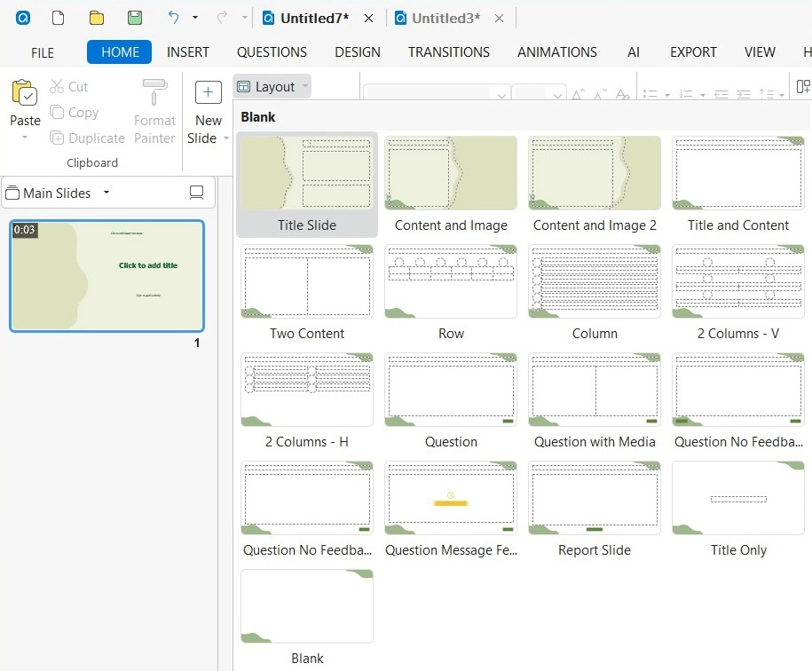Open the INSERT ribbon tab
Image resolution: width=812 pixels, height=671 pixels.
coord(188,52)
